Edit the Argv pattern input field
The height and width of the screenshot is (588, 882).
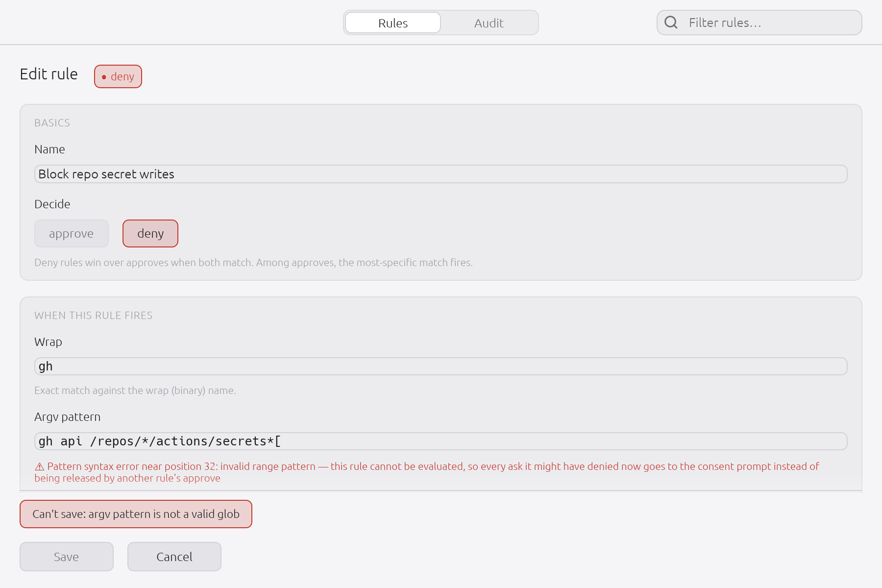(441, 441)
